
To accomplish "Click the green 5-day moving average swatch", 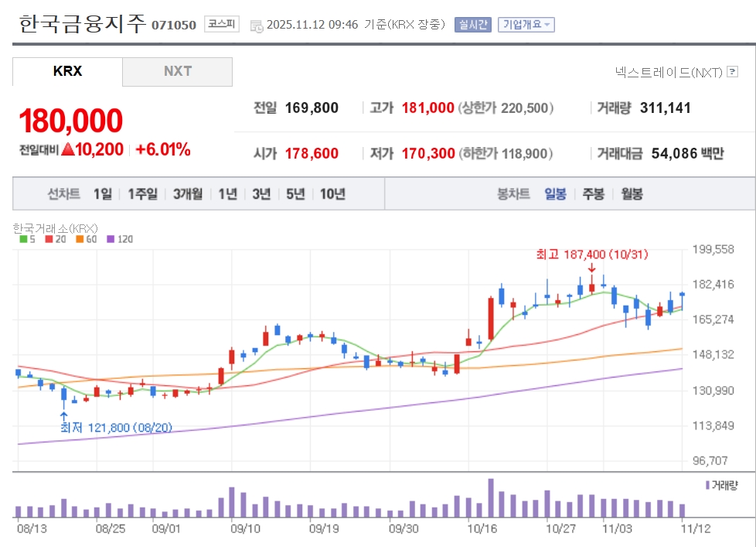I will click(x=23, y=239).
